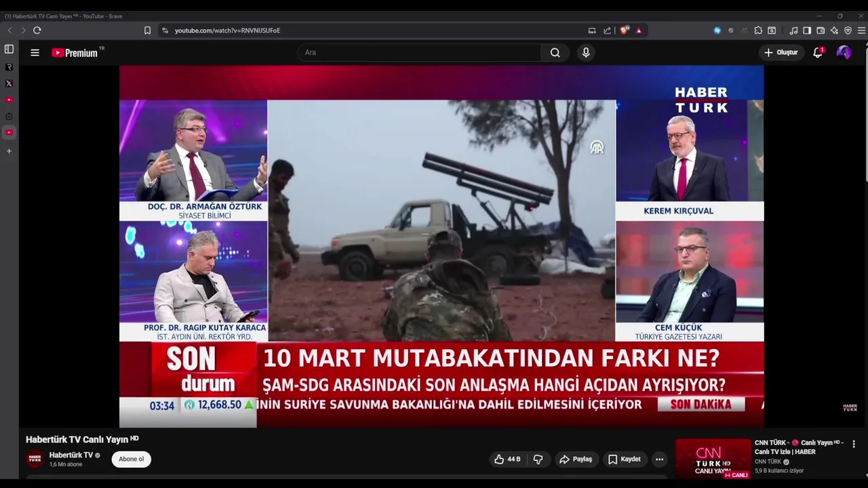Click the browser forward arrow
The width and height of the screenshot is (868, 488).
click(23, 30)
